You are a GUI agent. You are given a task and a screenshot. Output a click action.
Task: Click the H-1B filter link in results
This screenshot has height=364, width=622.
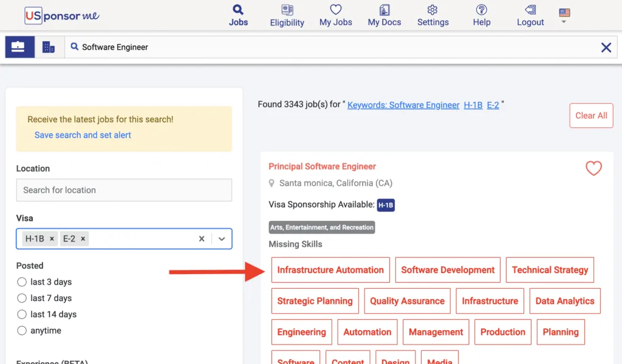coord(473,105)
